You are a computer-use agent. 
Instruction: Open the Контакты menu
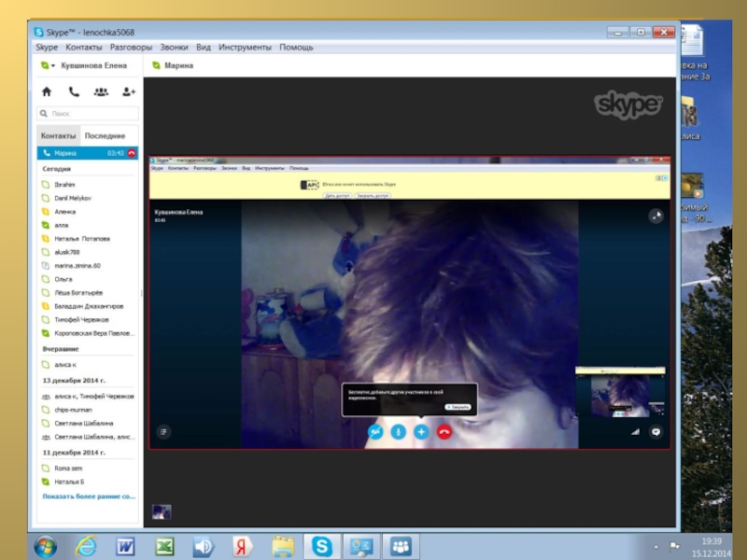pos(84,48)
